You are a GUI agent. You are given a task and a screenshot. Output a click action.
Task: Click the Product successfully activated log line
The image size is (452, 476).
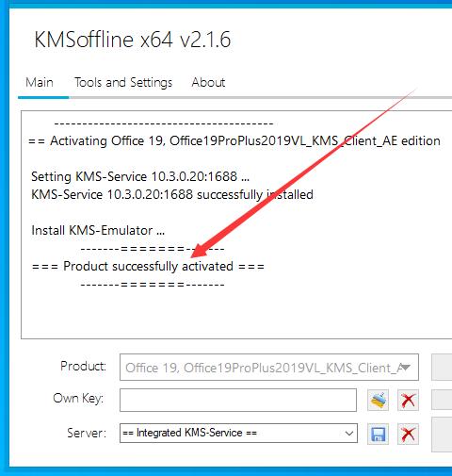pyautogui.click(x=148, y=267)
